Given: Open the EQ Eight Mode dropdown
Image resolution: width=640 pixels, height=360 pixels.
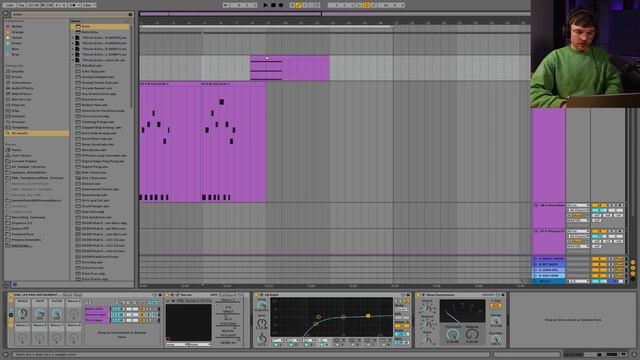Looking at the screenshot, I should [402, 309].
